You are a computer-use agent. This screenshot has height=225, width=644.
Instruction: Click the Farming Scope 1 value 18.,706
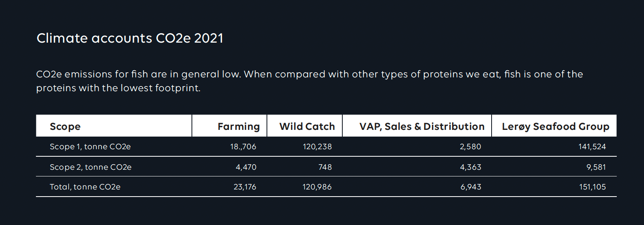243,147
